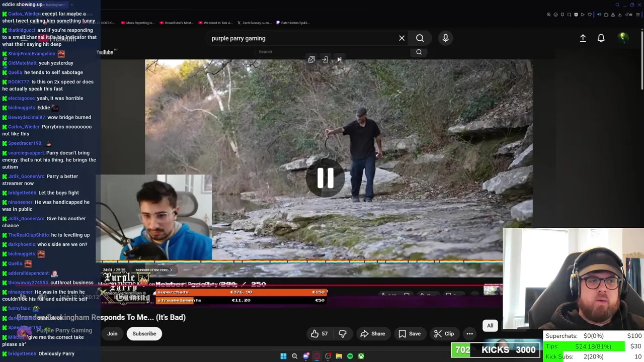Click the browser tab search icon
The height and width of the screenshot is (362, 644).
617,5
